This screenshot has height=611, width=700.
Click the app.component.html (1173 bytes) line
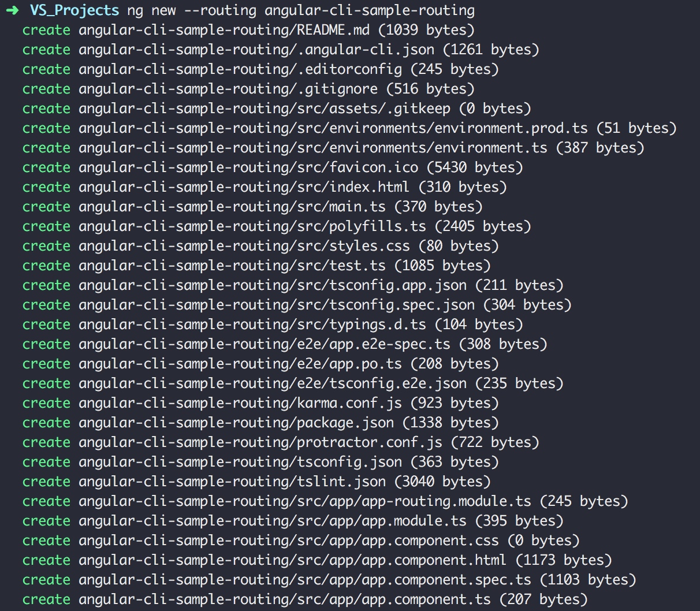[x=317, y=560]
